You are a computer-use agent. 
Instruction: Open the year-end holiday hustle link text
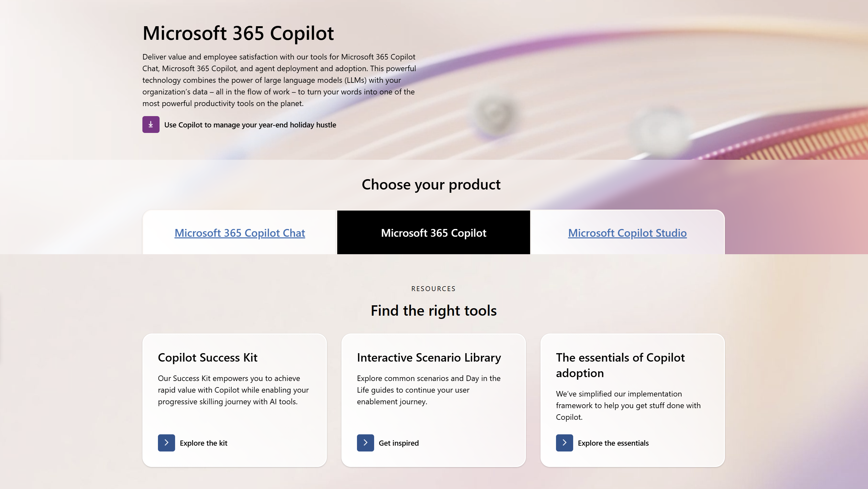click(250, 125)
